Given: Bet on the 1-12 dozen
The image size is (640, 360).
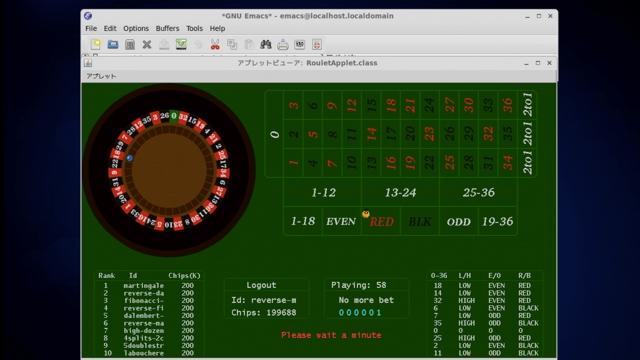Looking at the screenshot, I should click(323, 192).
